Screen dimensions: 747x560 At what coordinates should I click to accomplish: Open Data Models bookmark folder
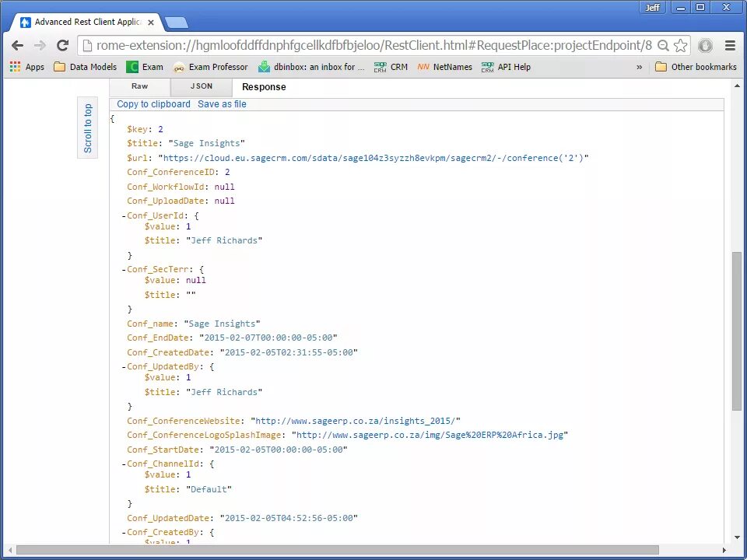pyautogui.click(x=86, y=67)
